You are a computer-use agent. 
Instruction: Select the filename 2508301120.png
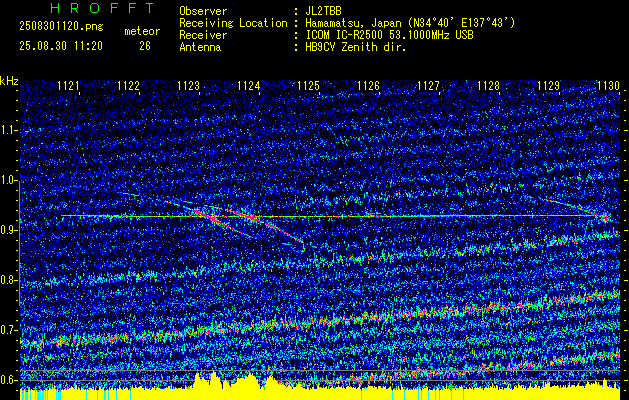pos(61,27)
